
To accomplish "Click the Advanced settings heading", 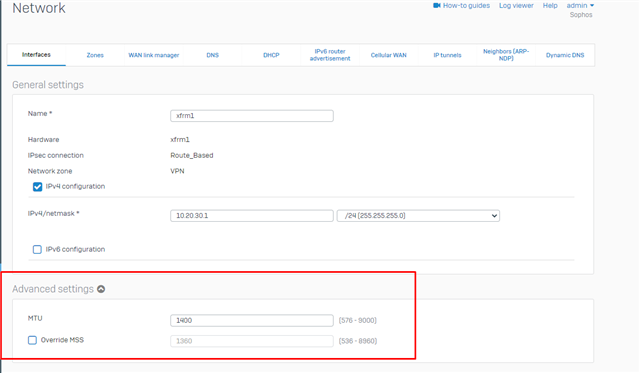I will 53,289.
